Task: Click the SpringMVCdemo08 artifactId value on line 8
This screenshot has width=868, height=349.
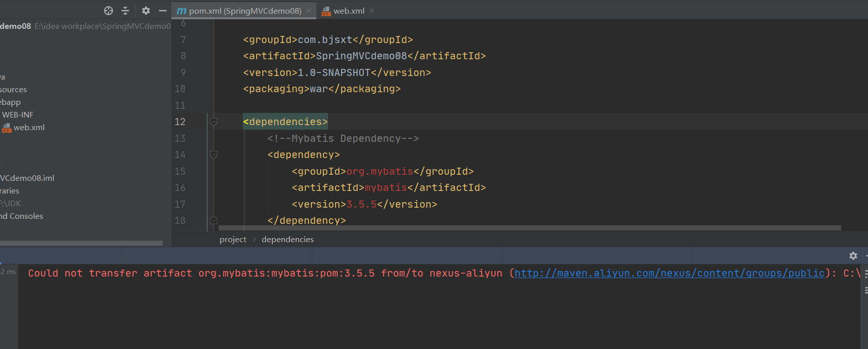Action: [x=361, y=56]
